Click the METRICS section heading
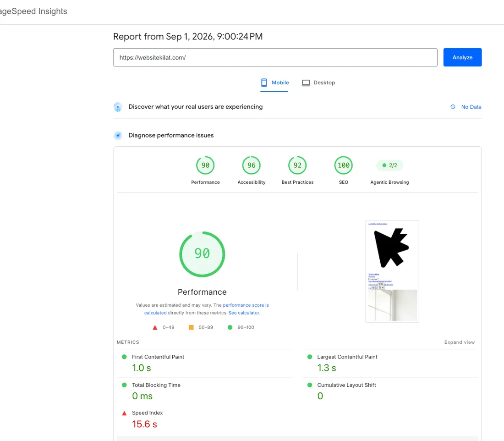Image resolution: width=504 pixels, height=441 pixels. (128, 342)
